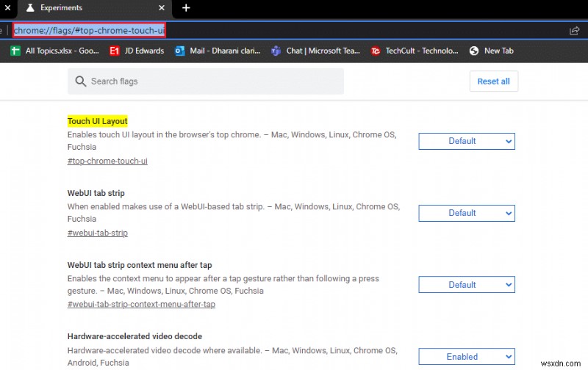Open WebUI tab strip dropdown
The height and width of the screenshot is (370, 588).
click(x=467, y=213)
